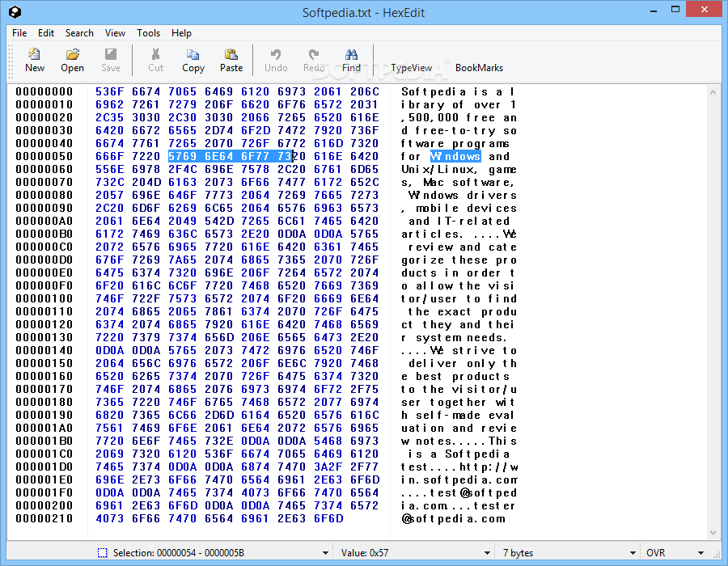Open the File menu

coord(19,33)
